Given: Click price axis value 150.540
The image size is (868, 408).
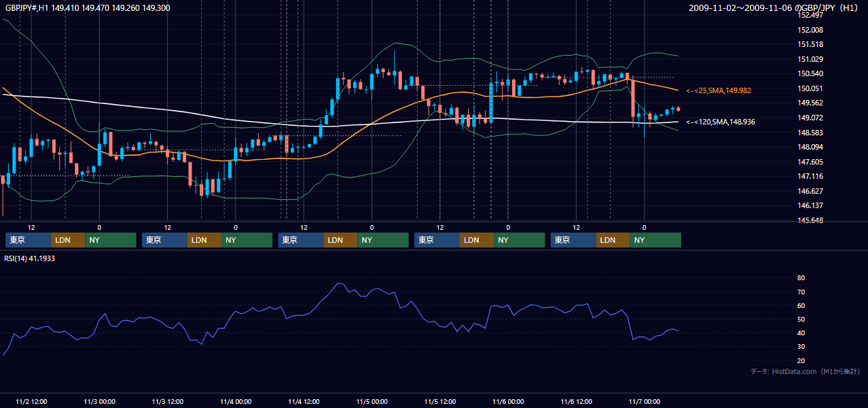Looking at the screenshot, I should [x=810, y=73].
